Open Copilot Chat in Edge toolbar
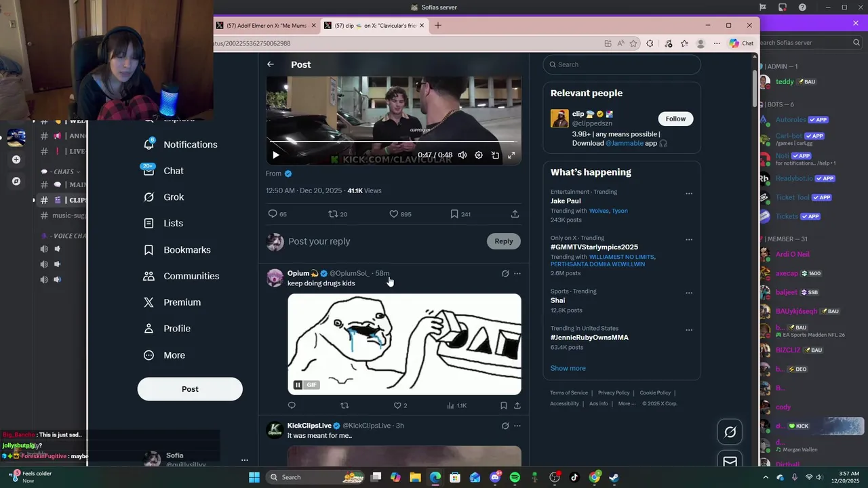 pos(741,43)
